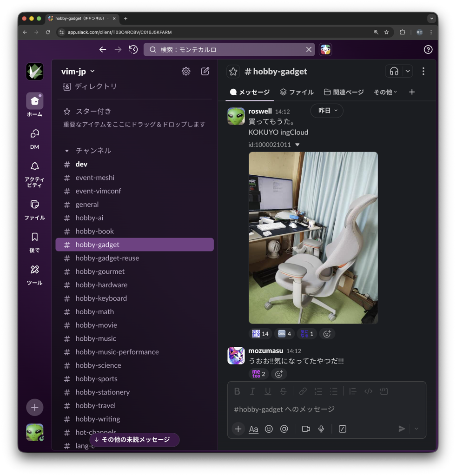The width and height of the screenshot is (456, 476).
Task: Open the Slack history clock icon
Action: click(x=133, y=50)
